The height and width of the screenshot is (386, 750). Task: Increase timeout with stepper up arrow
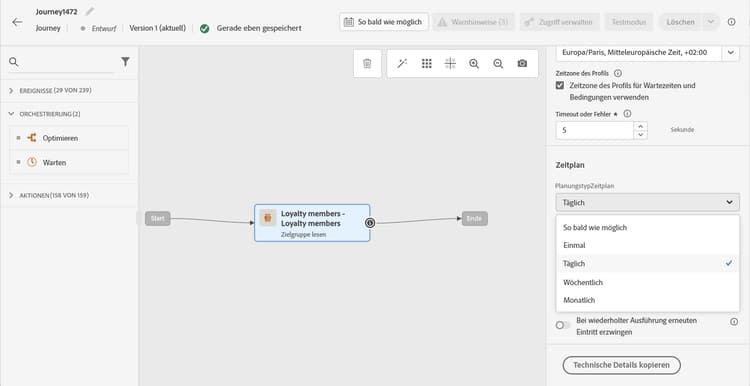(x=640, y=126)
